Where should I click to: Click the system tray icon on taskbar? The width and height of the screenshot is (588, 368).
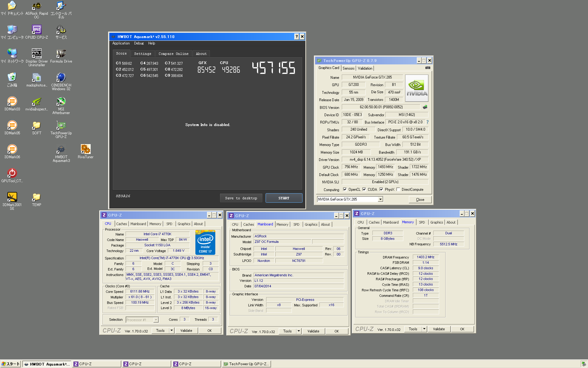[584, 364]
